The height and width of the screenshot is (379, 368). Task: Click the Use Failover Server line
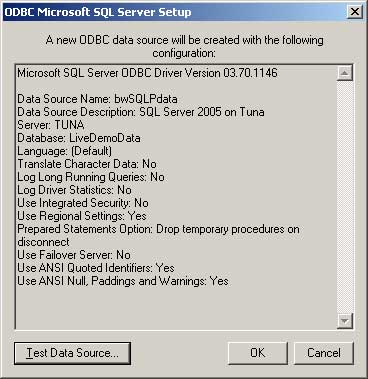click(74, 255)
